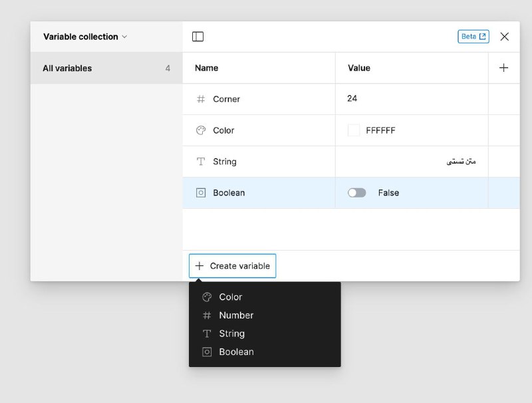Image resolution: width=532 pixels, height=403 pixels.
Task: Click the String value text field
Action: 412,162
